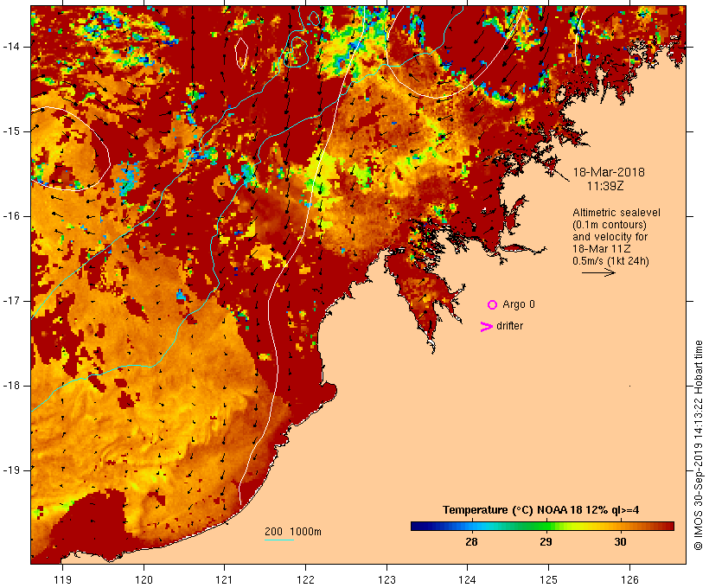Click the longitude axis label 124
Viewport: 709px width, 588px height.
click(468, 580)
